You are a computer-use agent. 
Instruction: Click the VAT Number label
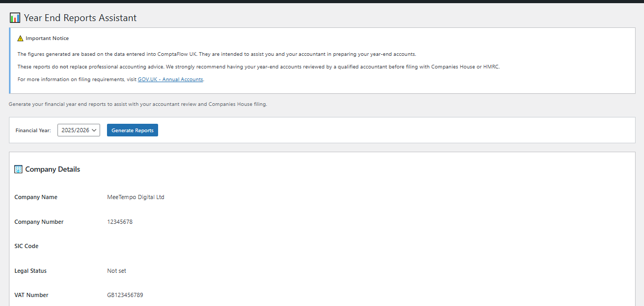click(32, 295)
